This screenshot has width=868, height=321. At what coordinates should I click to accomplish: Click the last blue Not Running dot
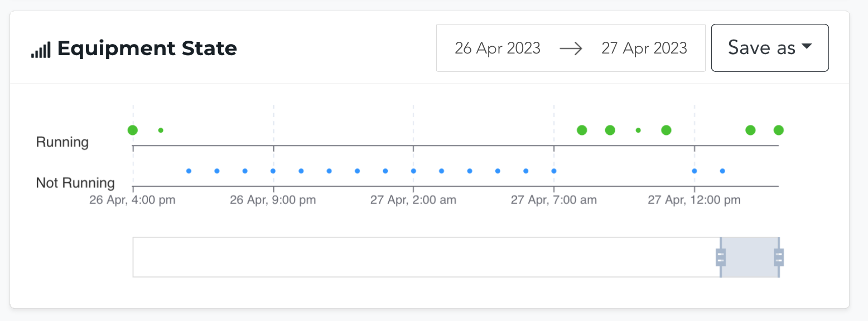click(722, 171)
